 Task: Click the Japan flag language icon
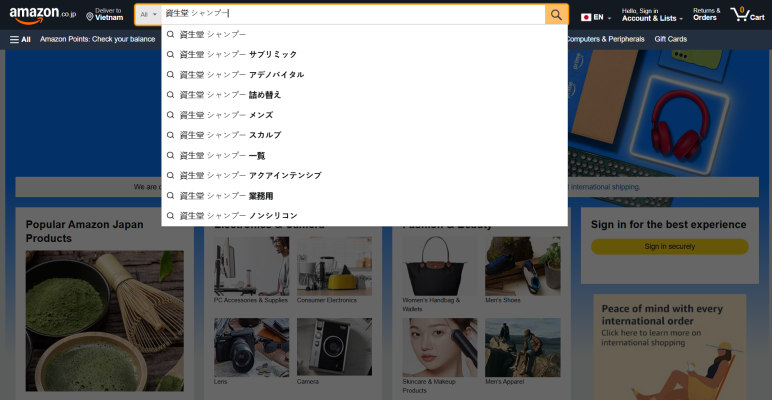586,17
